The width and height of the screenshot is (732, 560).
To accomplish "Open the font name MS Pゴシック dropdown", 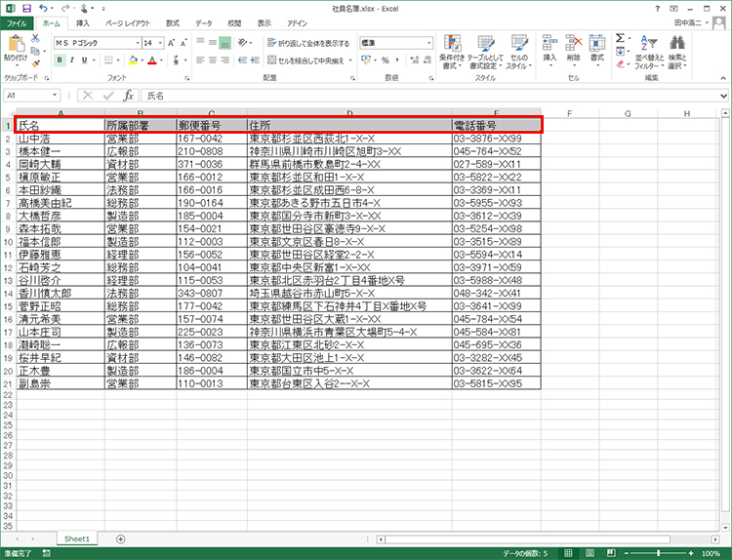I will [x=136, y=43].
